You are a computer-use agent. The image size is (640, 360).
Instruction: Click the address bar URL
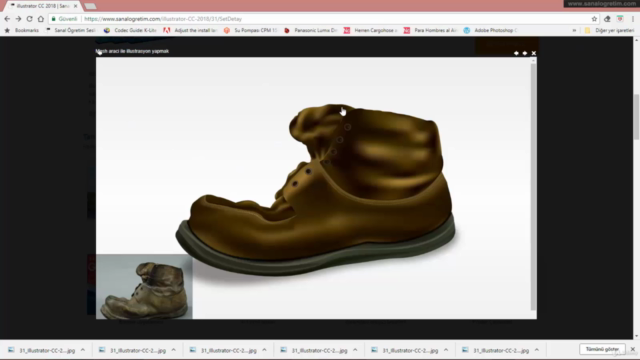click(163, 19)
